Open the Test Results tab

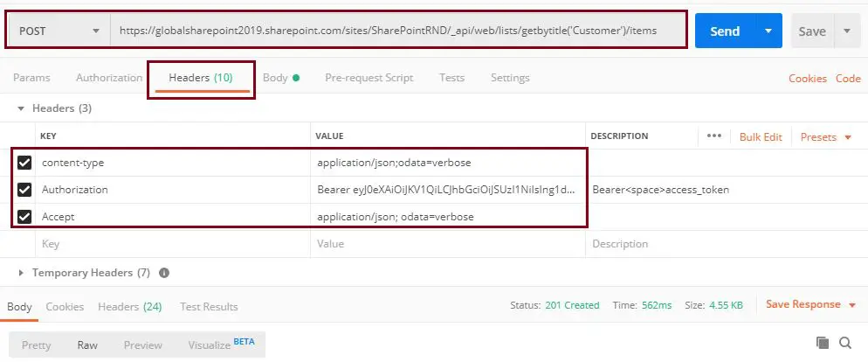click(209, 307)
